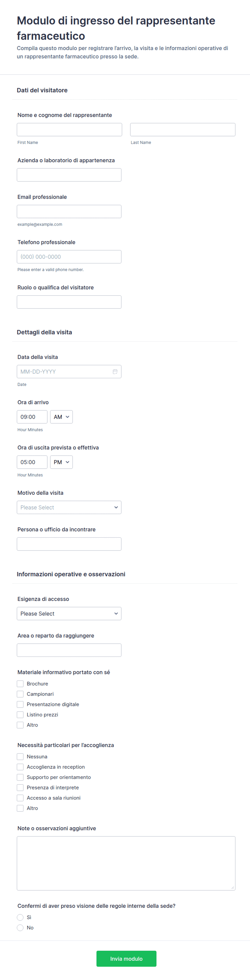
Task: Enable Presenza di interprete checkbox
Action: (x=20, y=788)
